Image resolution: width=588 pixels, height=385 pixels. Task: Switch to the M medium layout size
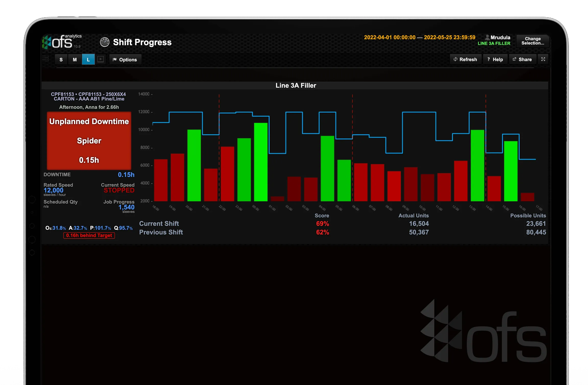75,59
